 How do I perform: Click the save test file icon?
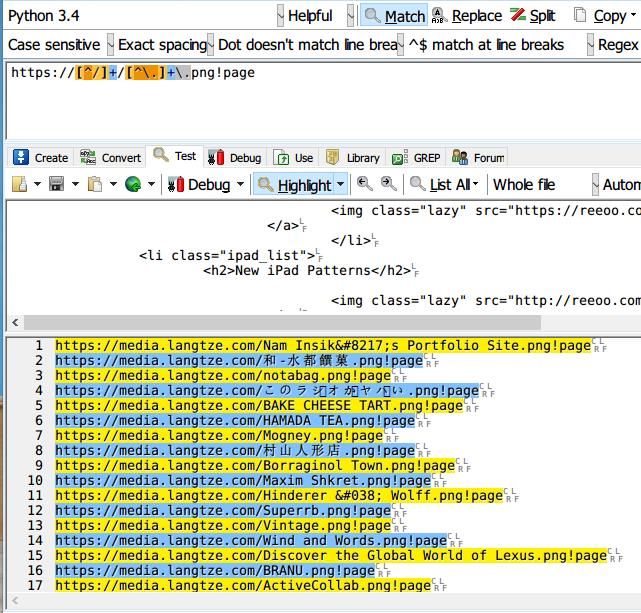tap(56, 184)
